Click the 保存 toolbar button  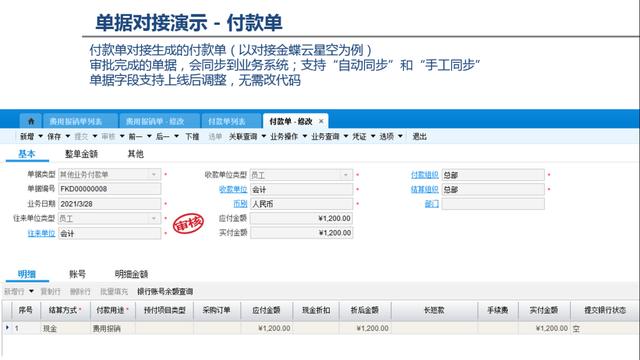pos(54,136)
